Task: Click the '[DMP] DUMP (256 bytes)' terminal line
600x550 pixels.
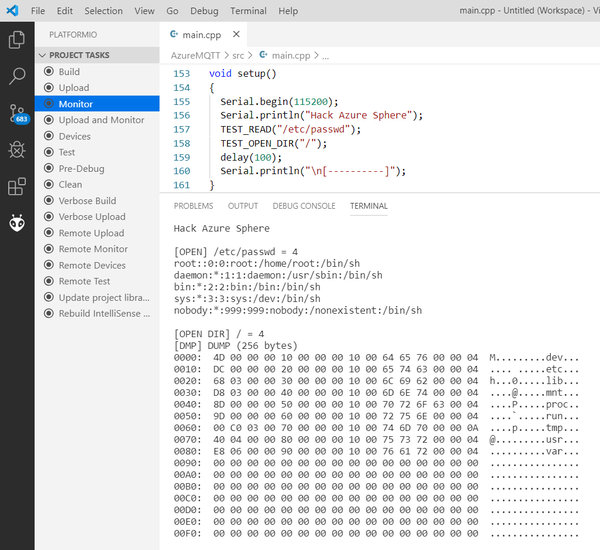Action: (x=235, y=345)
